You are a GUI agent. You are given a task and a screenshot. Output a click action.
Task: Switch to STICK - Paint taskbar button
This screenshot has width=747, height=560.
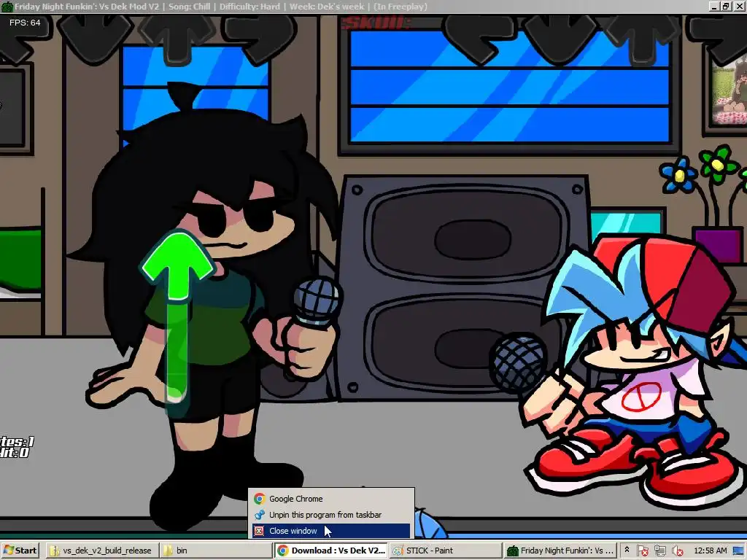(445, 551)
